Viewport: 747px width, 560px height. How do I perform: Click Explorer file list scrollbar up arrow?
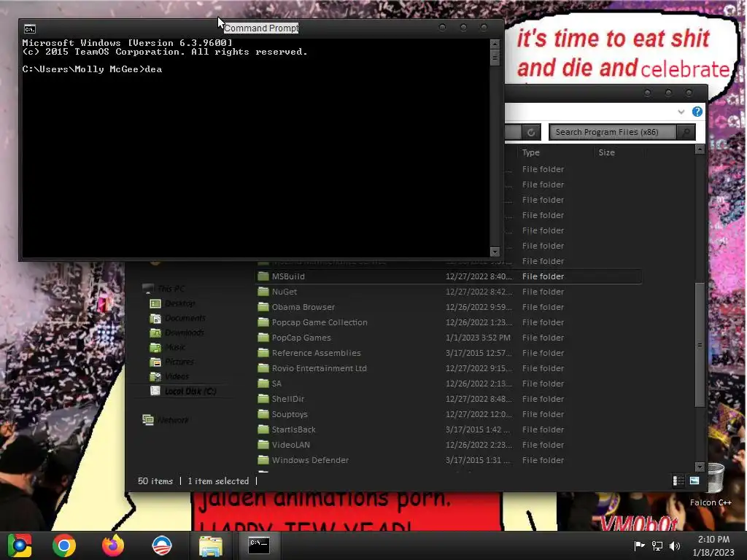point(700,149)
